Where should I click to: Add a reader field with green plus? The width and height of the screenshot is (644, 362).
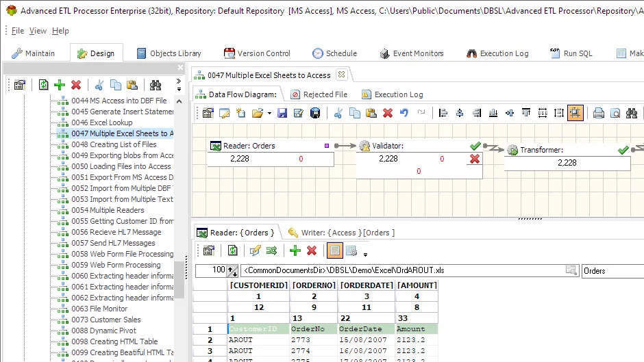coord(295,250)
